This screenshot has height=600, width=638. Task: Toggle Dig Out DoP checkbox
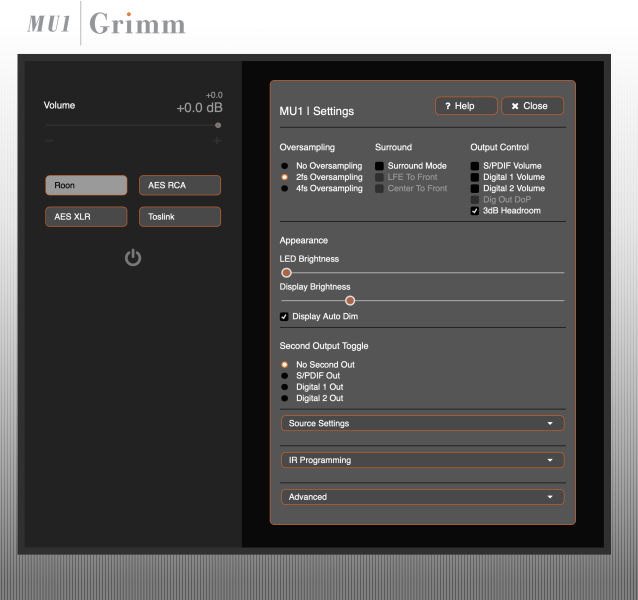474,199
